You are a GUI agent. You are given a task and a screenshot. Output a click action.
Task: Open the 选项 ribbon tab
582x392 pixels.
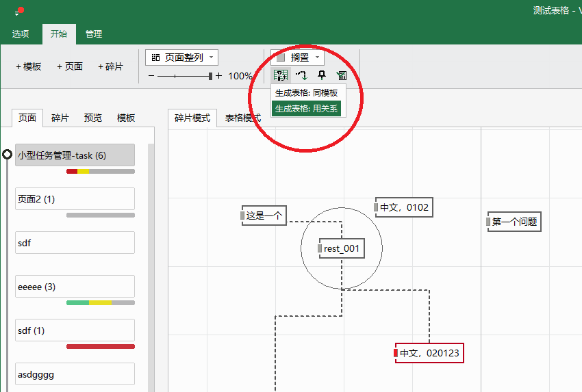[21, 34]
